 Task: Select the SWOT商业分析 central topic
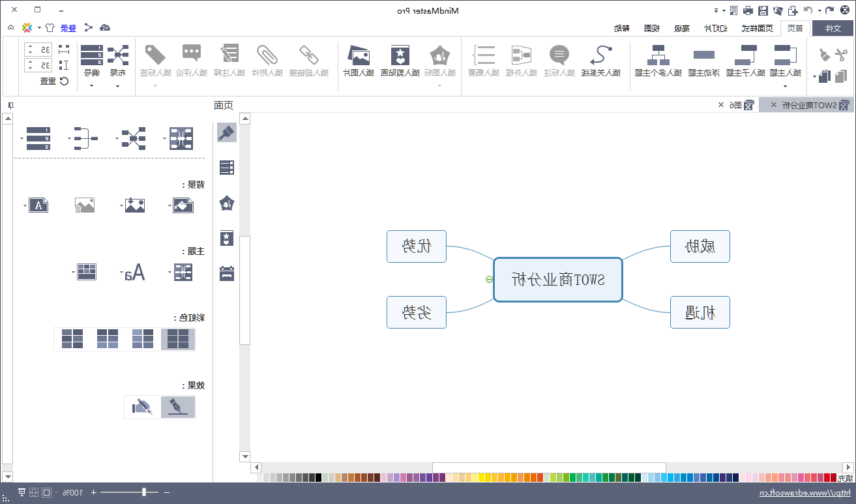point(558,280)
